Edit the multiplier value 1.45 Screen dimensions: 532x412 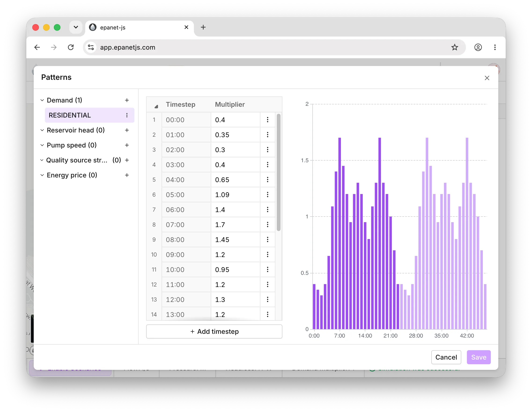235,239
